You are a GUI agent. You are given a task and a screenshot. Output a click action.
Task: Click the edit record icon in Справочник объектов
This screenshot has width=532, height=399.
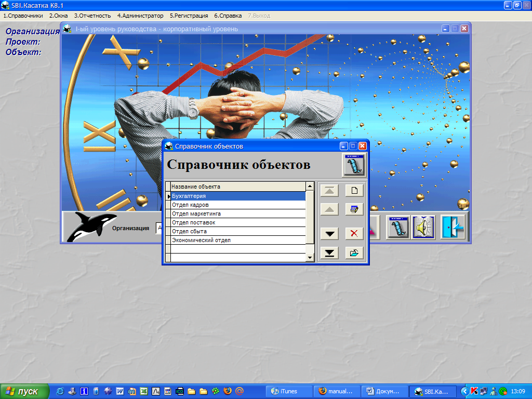point(354,209)
